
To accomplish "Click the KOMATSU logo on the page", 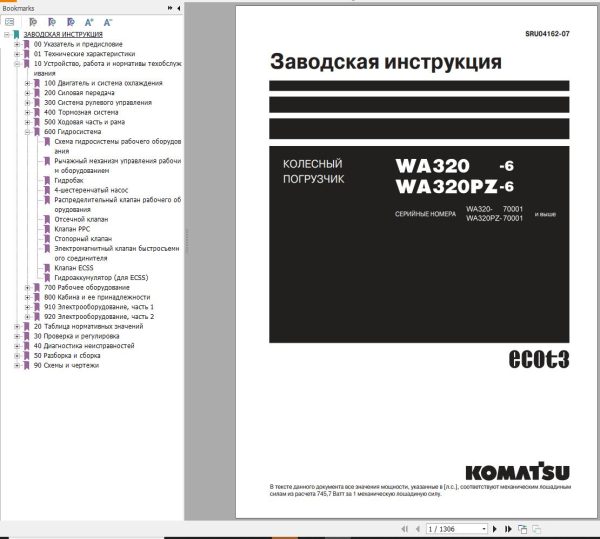I will point(517,471).
